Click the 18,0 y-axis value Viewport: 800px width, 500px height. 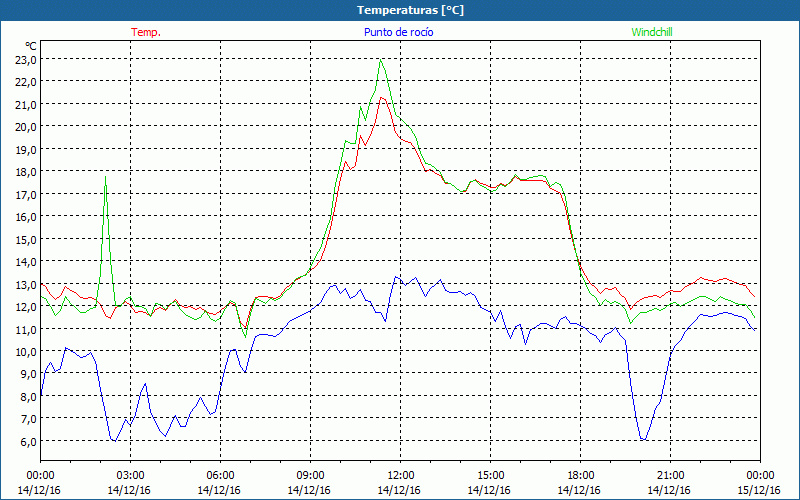click(26, 171)
